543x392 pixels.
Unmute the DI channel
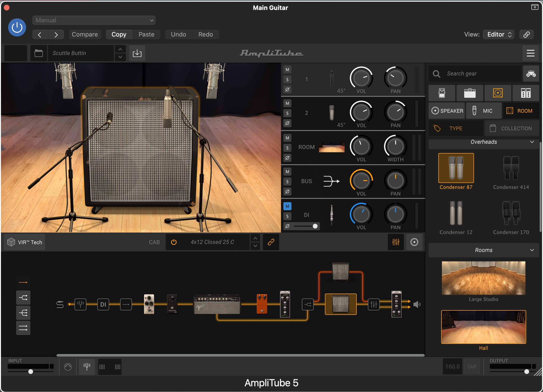tap(287, 206)
